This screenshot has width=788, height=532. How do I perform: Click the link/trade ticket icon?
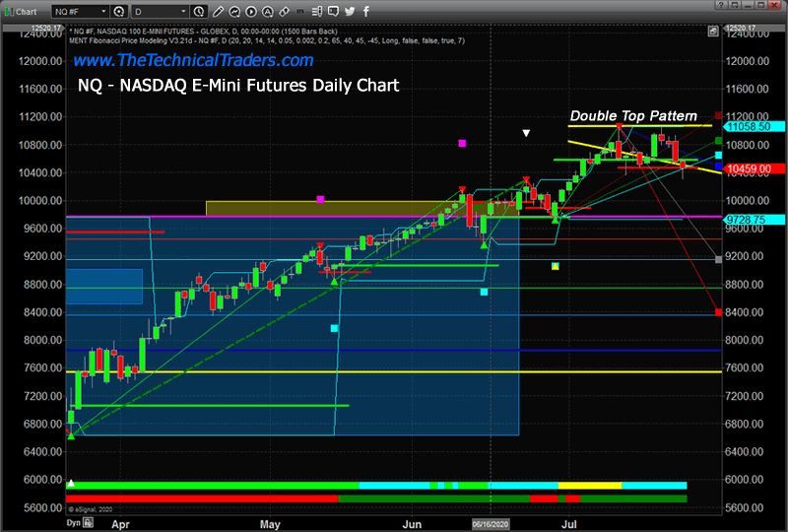[x=284, y=11]
